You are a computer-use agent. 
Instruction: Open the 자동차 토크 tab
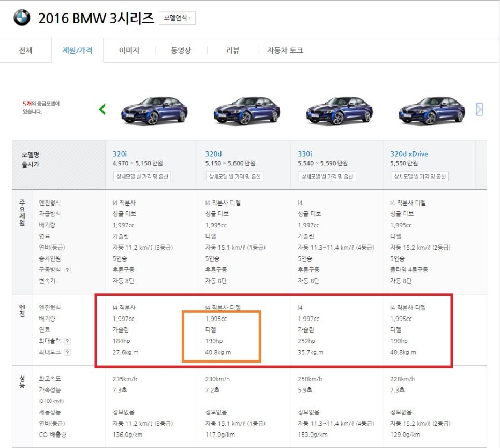(285, 50)
